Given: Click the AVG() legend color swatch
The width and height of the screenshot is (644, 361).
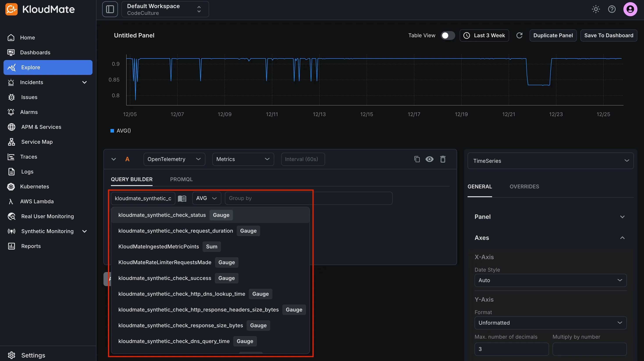Looking at the screenshot, I should tap(112, 131).
